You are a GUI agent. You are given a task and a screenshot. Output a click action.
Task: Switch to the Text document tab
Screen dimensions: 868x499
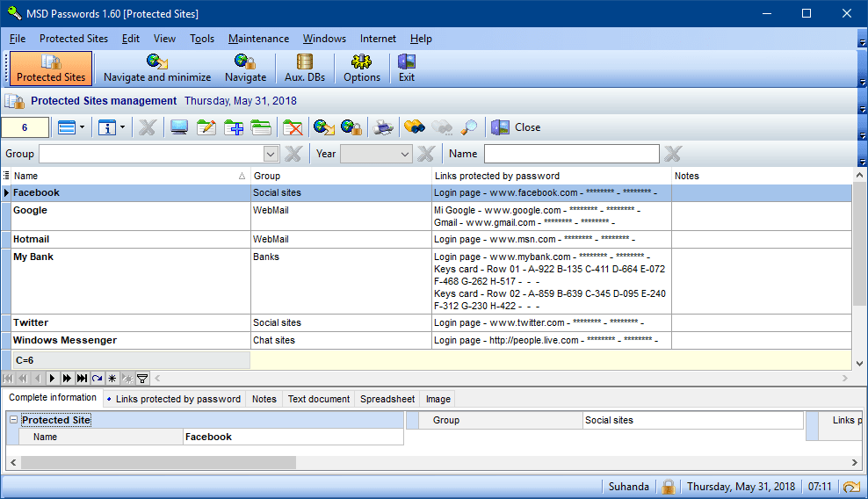click(319, 399)
